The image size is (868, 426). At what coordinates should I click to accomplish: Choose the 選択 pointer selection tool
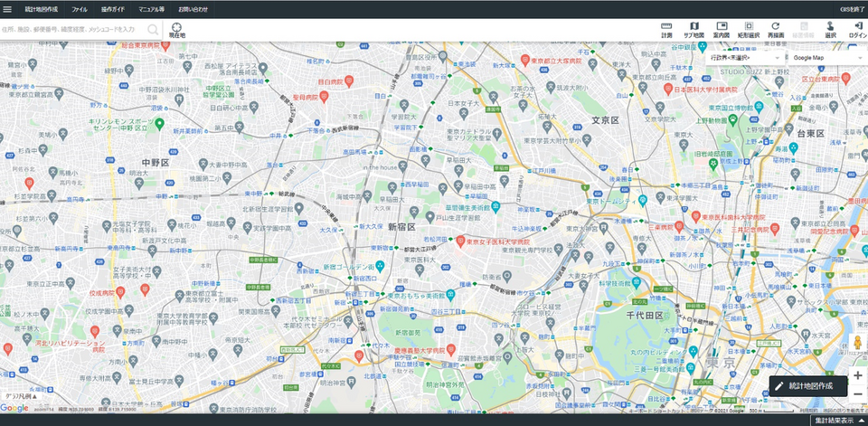click(x=830, y=30)
